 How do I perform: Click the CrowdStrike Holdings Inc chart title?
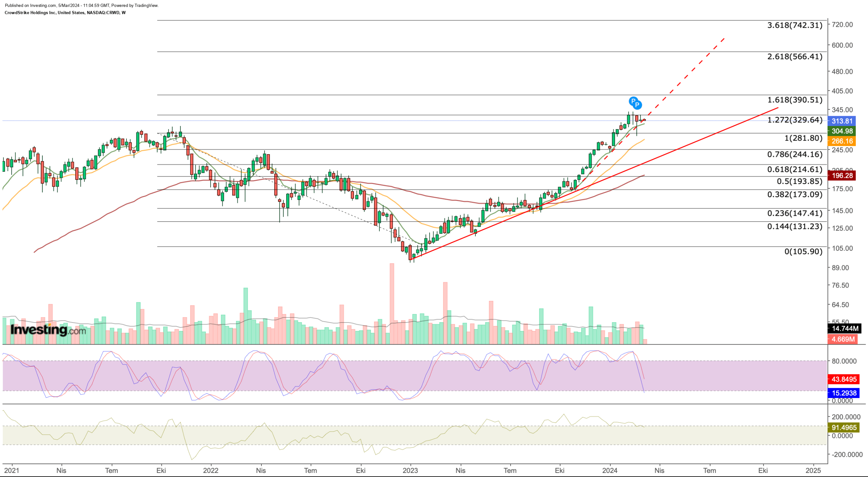point(65,13)
